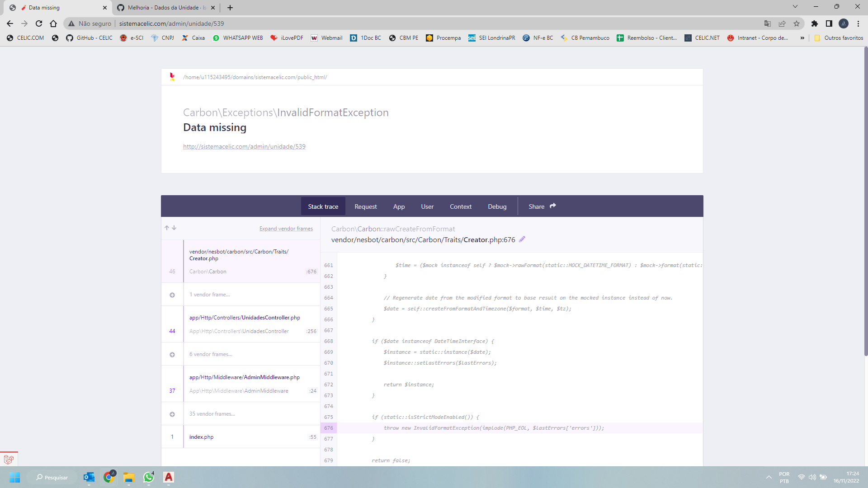This screenshot has height=488, width=868.
Task: Open the sistemacelic.com/admin/unidade/539 link
Action: click(244, 146)
